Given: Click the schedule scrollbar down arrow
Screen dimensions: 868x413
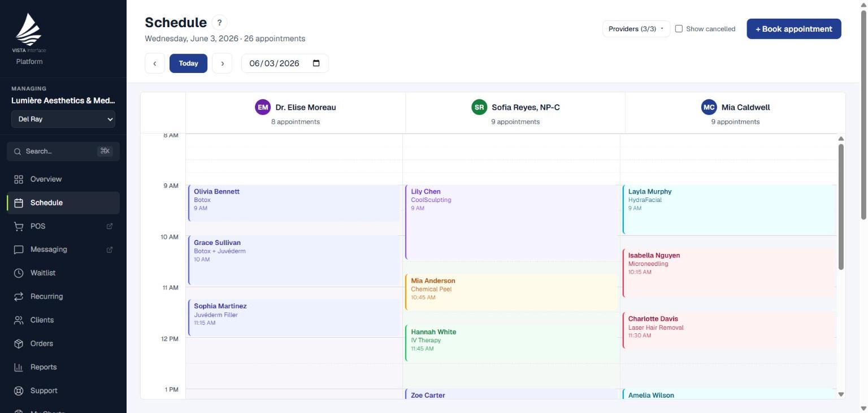Looking at the screenshot, I should [x=841, y=394].
